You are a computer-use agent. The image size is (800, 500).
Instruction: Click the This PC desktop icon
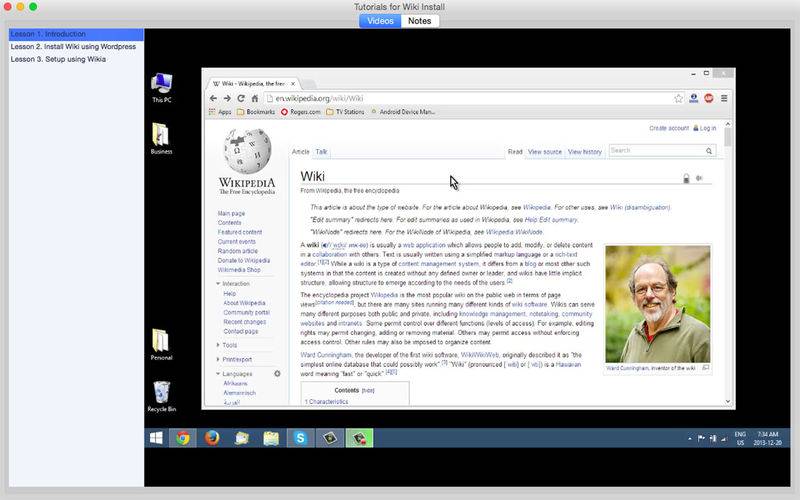161,88
